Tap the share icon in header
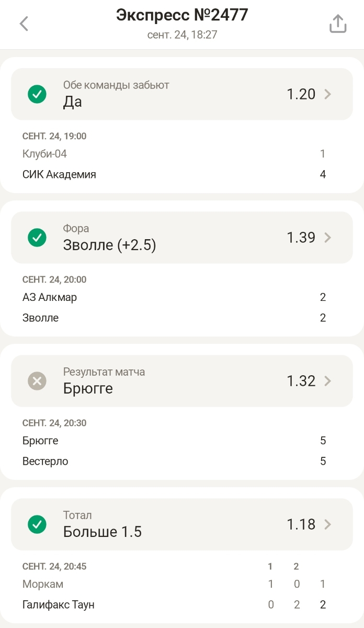The width and height of the screenshot is (364, 628). point(338,24)
